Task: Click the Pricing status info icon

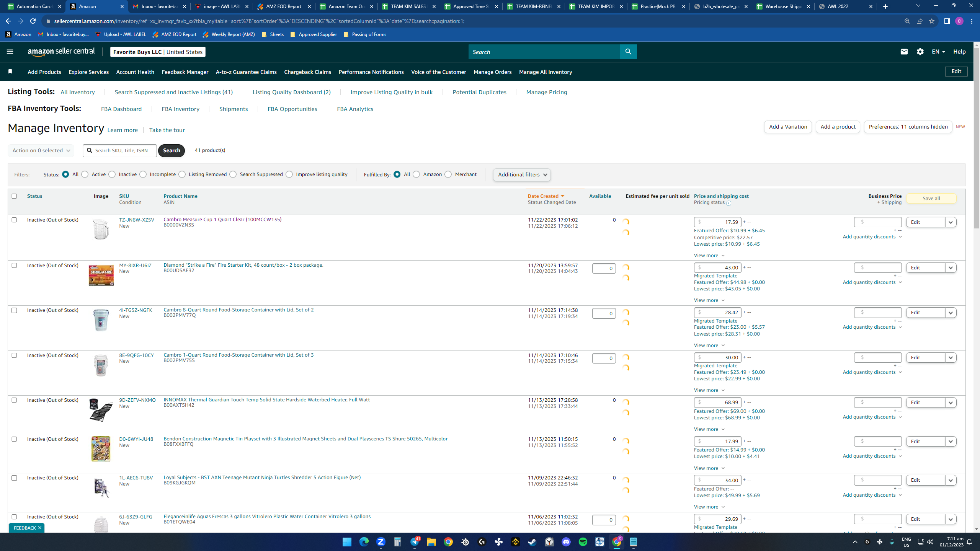Action: point(728,203)
